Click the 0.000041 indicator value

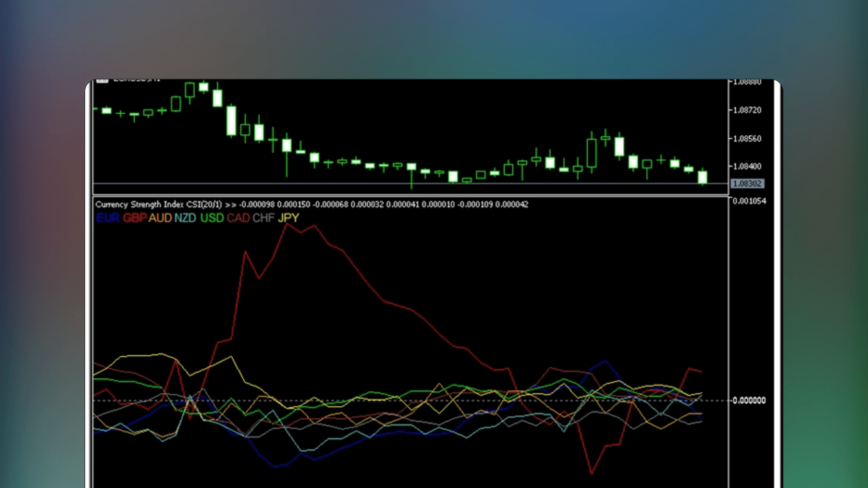coord(403,205)
